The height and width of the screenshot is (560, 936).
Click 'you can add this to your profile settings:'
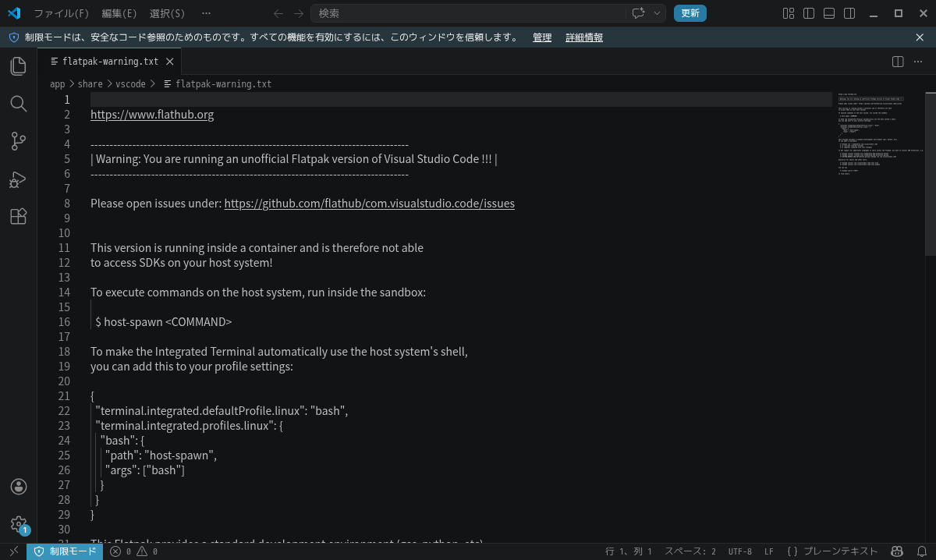coord(192,367)
